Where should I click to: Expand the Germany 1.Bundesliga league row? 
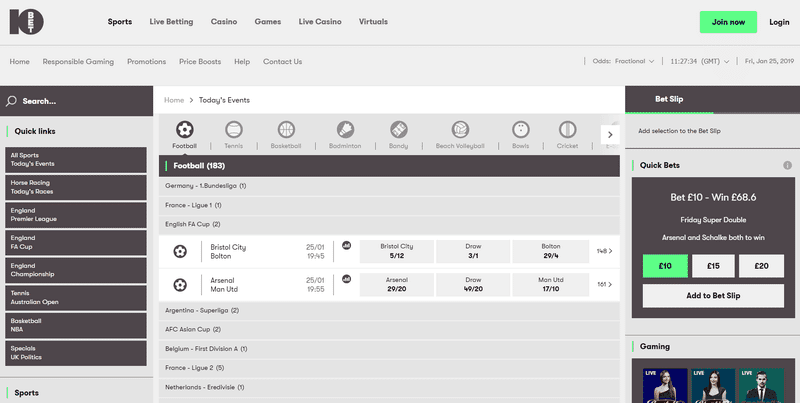390,186
